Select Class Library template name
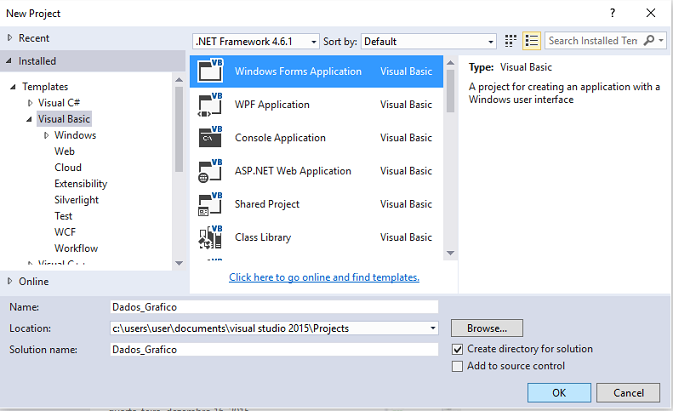Viewport: 673px width, 411px height. 263,237
